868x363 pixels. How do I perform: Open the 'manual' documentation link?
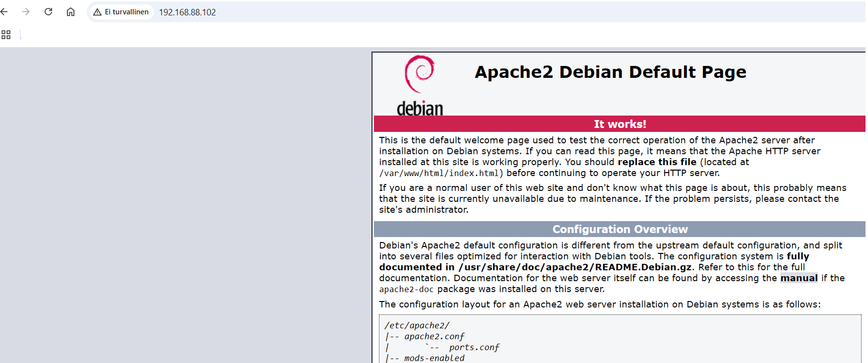tap(799, 278)
